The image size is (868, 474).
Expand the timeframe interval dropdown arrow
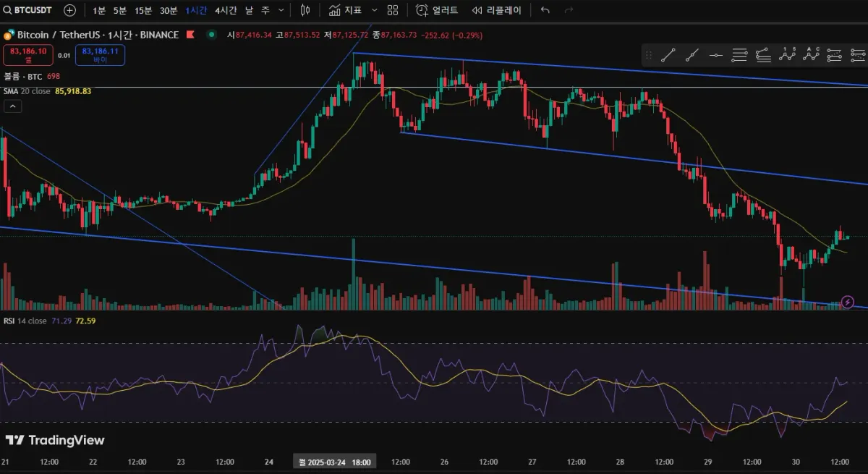(x=281, y=10)
